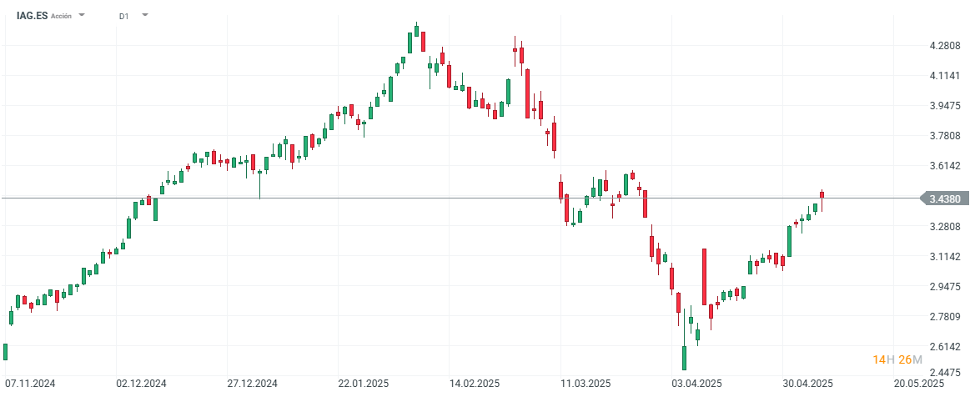Click the D1 timeframe label
The width and height of the screenshot is (980, 397).
(x=123, y=16)
